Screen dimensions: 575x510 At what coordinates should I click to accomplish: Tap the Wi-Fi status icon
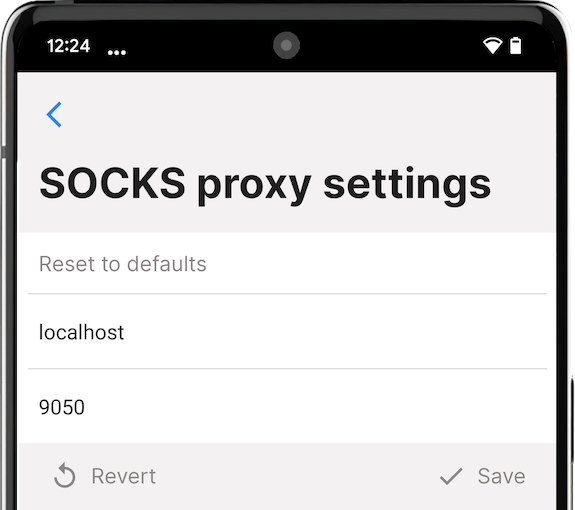492,45
